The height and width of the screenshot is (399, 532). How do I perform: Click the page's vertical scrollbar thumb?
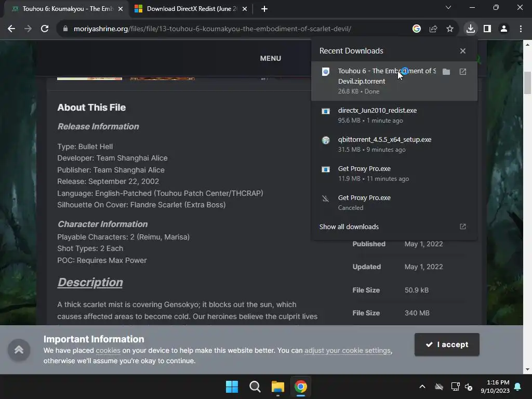click(x=527, y=83)
